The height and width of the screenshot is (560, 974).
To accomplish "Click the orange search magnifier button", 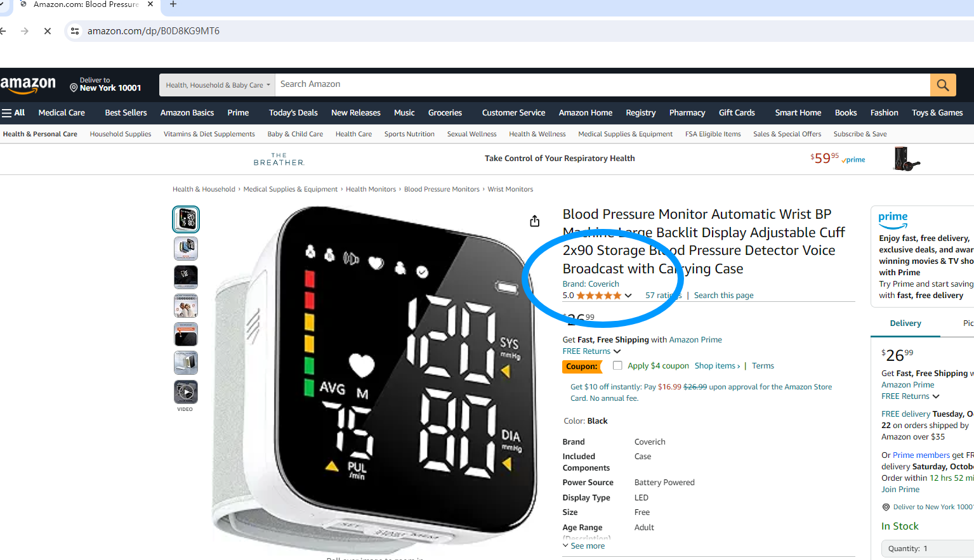I will pos(943,84).
